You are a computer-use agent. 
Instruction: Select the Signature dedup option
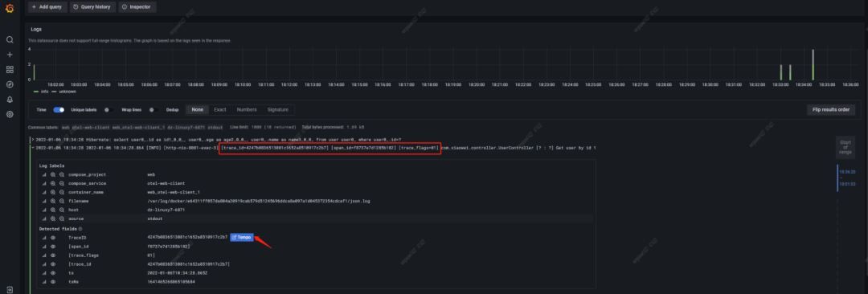277,109
